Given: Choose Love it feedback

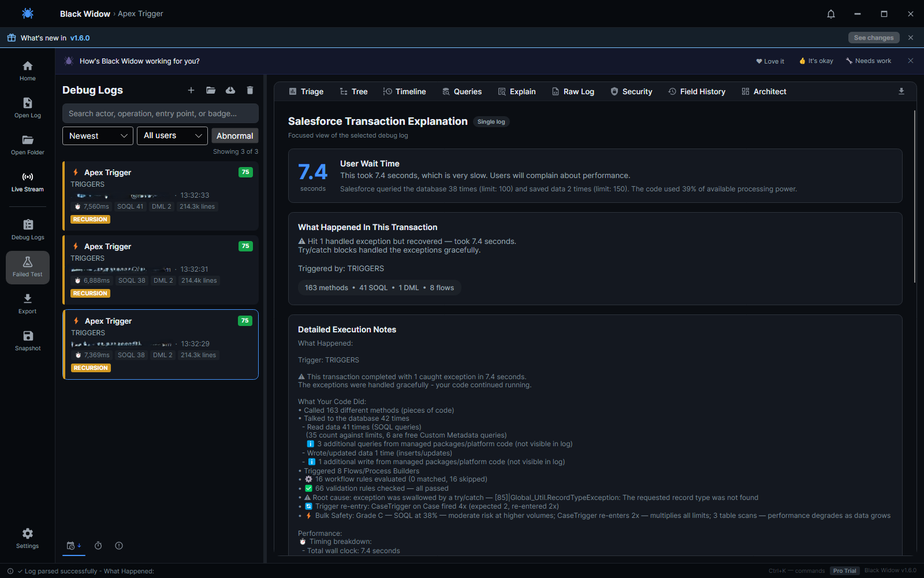Looking at the screenshot, I should click(x=770, y=61).
